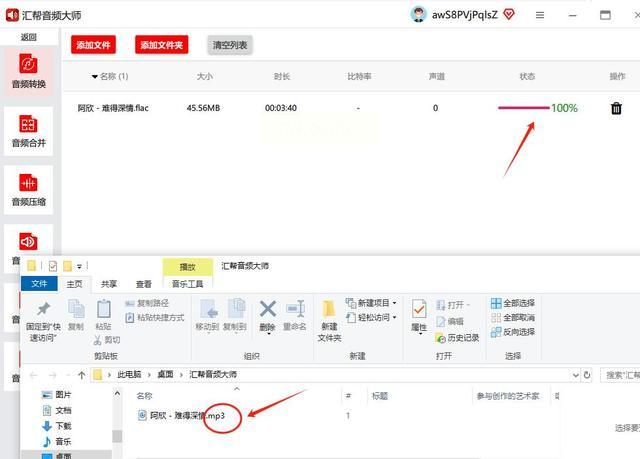The width and height of the screenshot is (640, 459).
Task: Switch to the 音乐工具 ribbon tab
Action: pyautogui.click(x=187, y=284)
